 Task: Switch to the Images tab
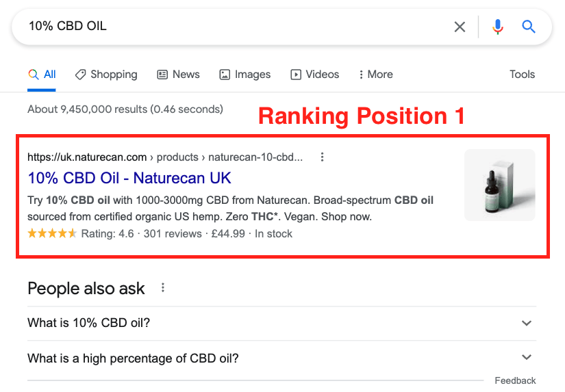(245, 75)
